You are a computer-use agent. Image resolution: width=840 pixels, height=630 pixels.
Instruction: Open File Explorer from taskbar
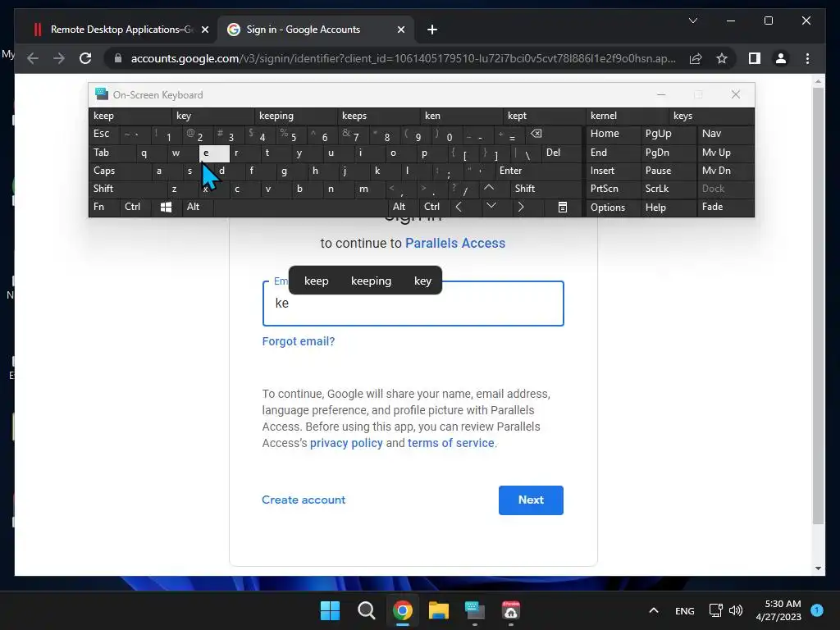coord(438,610)
